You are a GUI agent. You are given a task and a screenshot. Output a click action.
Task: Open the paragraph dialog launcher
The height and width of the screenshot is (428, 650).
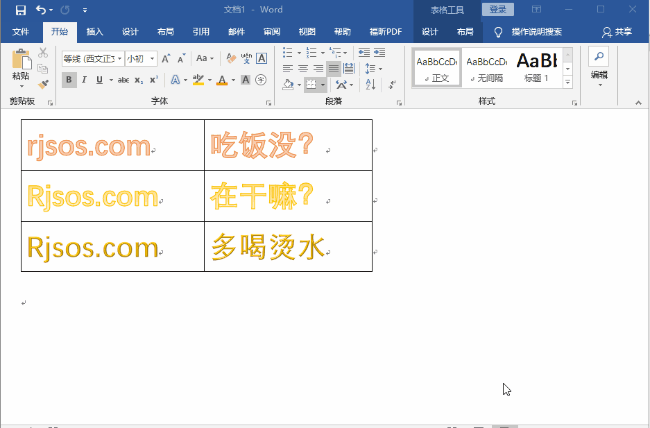tap(399, 102)
